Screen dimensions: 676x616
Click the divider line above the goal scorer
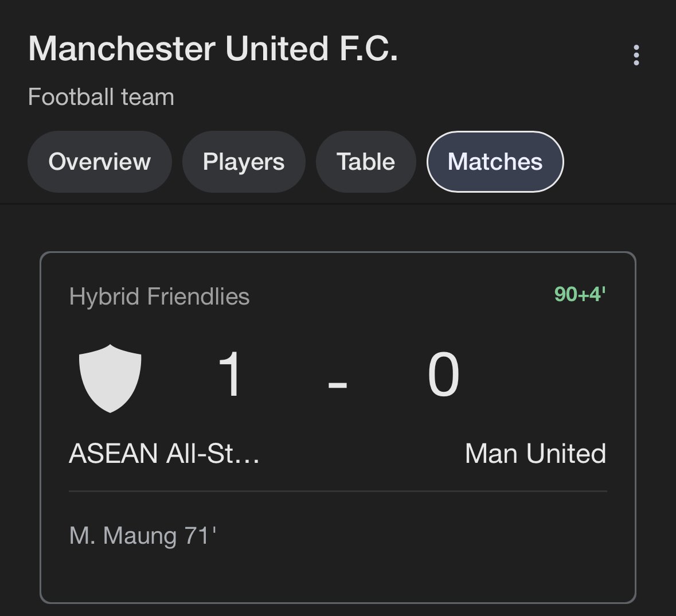338,491
